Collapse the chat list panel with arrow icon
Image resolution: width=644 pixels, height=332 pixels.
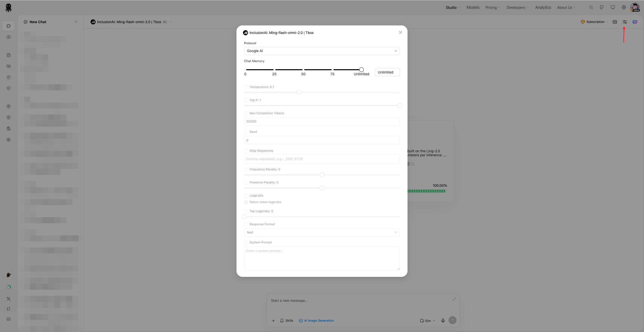(x=76, y=22)
